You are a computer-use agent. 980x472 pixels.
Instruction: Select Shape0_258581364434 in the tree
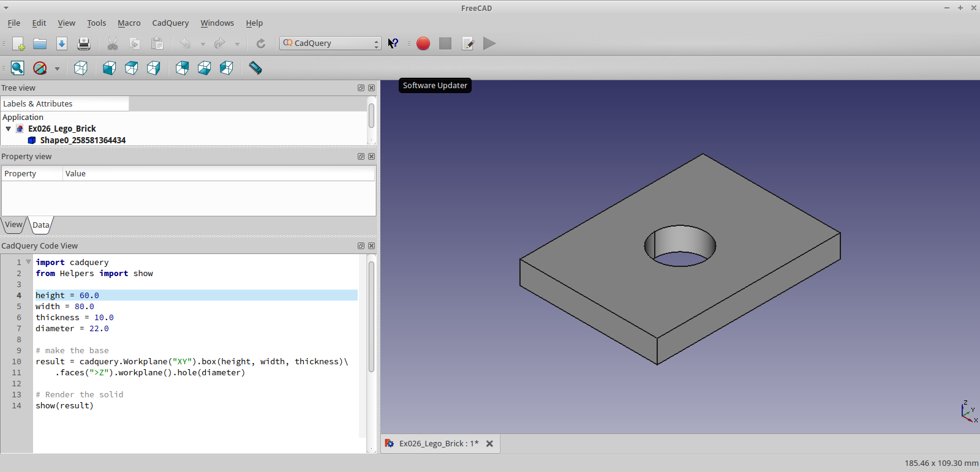click(83, 140)
